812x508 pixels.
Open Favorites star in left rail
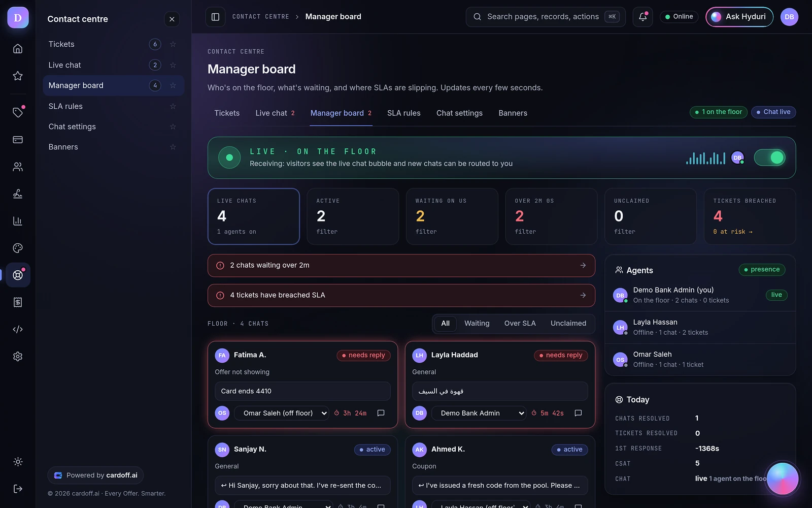pyautogui.click(x=18, y=76)
